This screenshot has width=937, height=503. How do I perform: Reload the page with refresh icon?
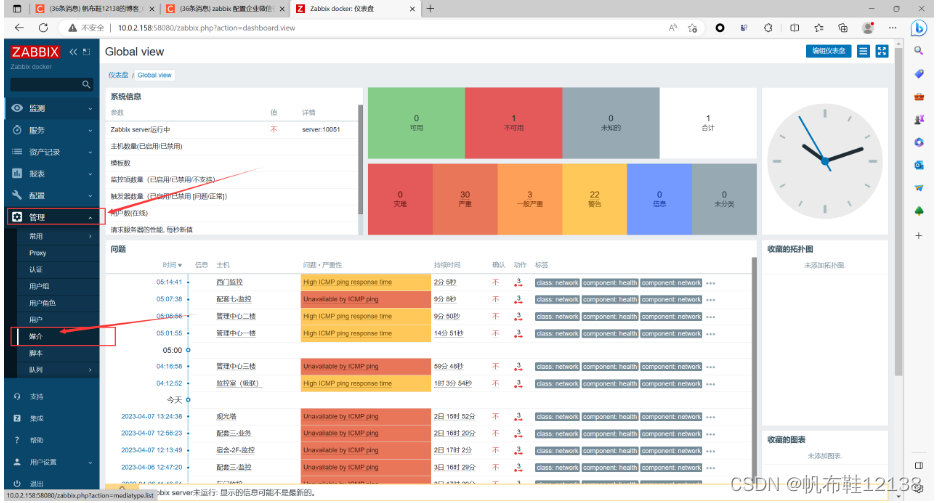tap(43, 27)
